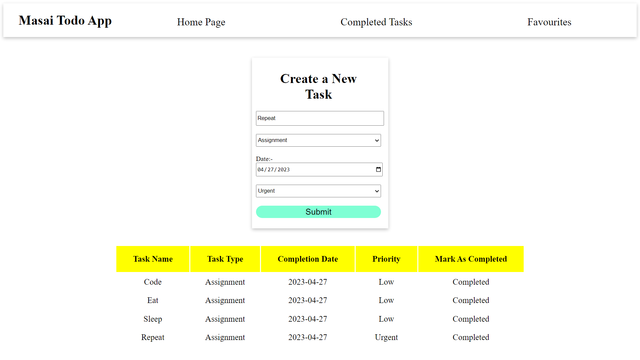Mark the Sleep task as Completed

[471, 319]
